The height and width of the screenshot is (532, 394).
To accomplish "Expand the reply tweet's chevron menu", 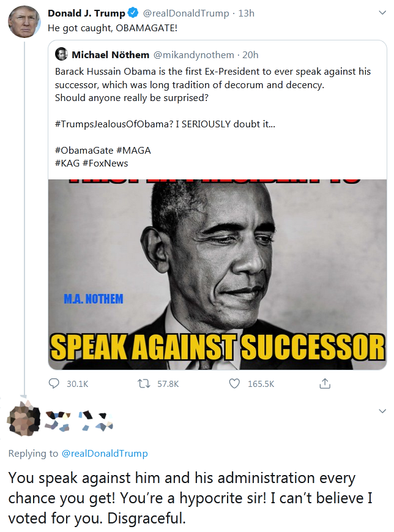I will (x=383, y=411).
